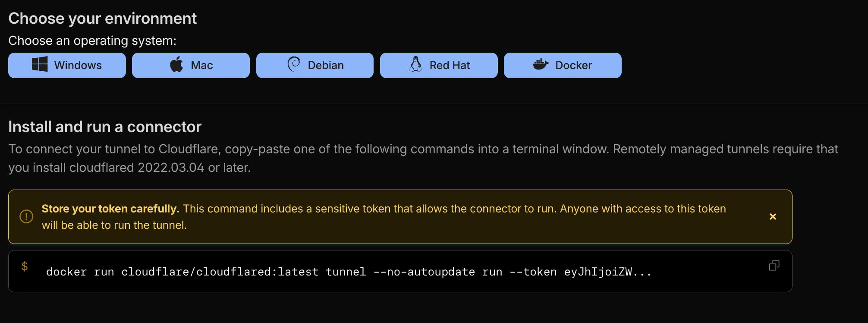Click the Windows logo icon

tap(40, 65)
